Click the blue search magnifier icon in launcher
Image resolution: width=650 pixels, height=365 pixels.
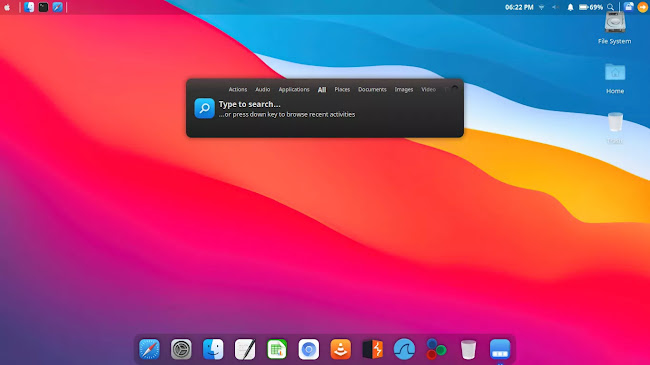coord(204,108)
